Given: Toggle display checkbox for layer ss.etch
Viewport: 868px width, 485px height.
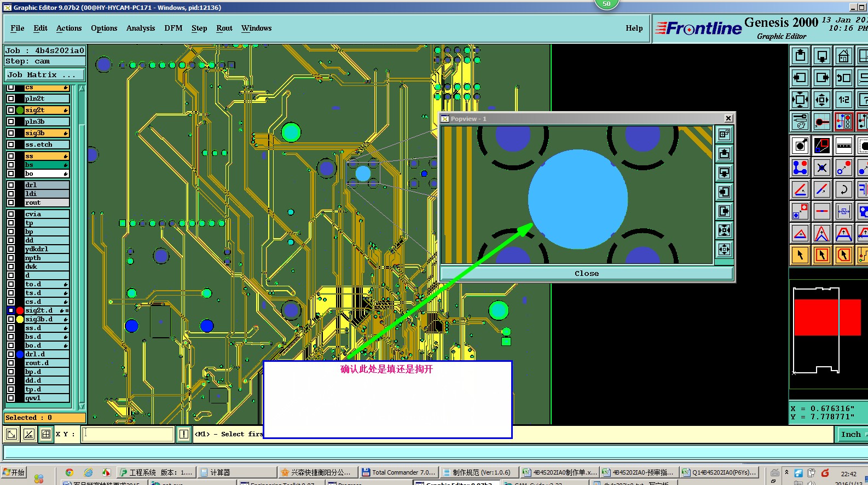Looking at the screenshot, I should 10,145.
